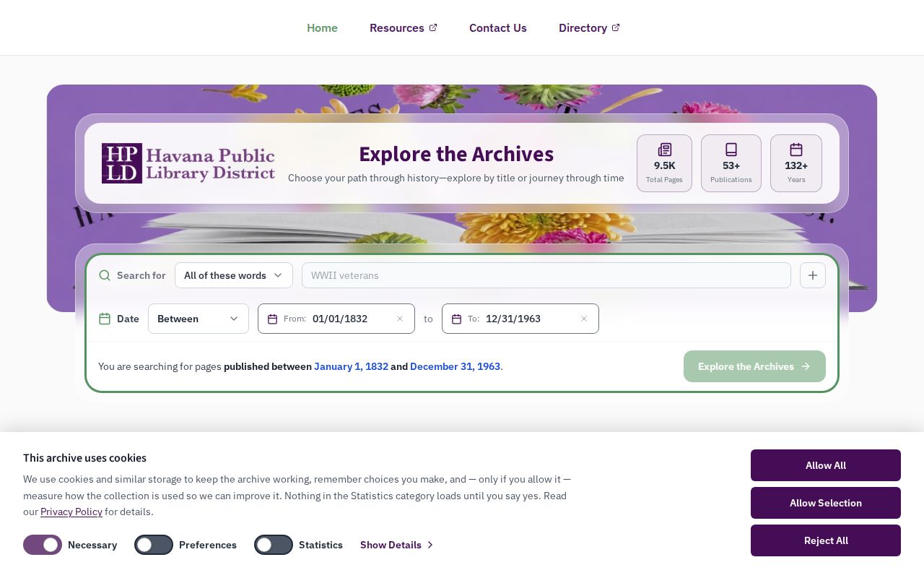The image size is (924, 578).
Task: Click the arrow icon on Explore the Archives
Action: [x=806, y=366]
